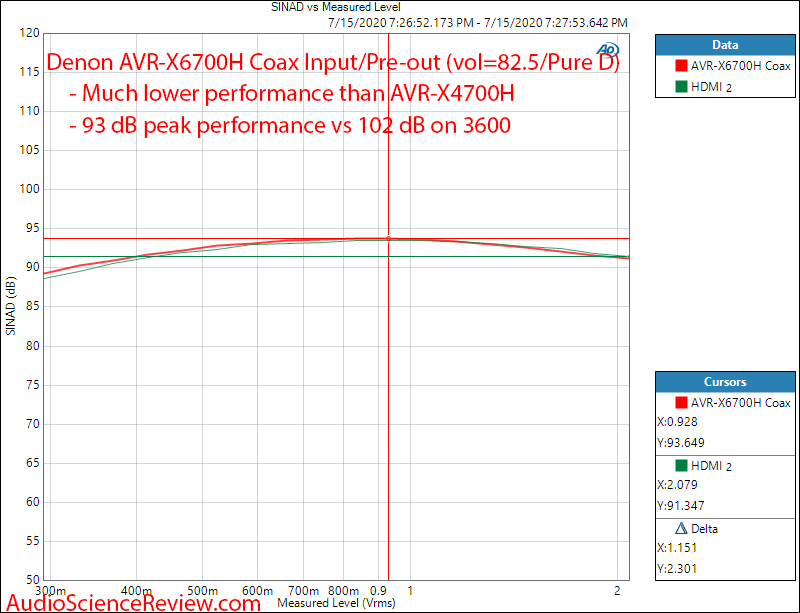Image resolution: width=800 pixels, height=613 pixels.
Task: Click the 'Delta' label
Action: tap(704, 529)
